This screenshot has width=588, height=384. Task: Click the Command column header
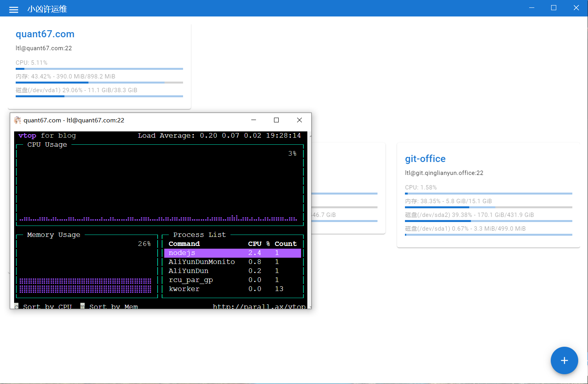[x=184, y=244]
